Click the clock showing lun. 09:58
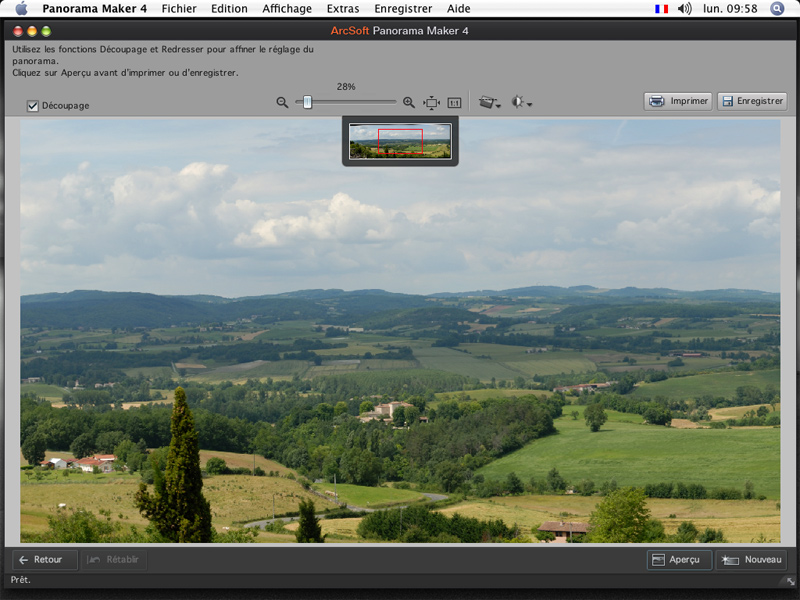Image resolution: width=800 pixels, height=600 pixels. point(730,9)
